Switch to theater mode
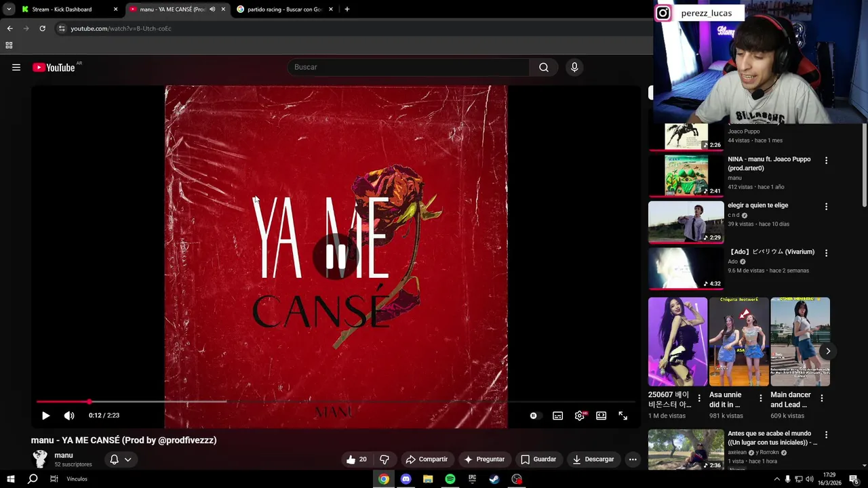 click(601, 415)
